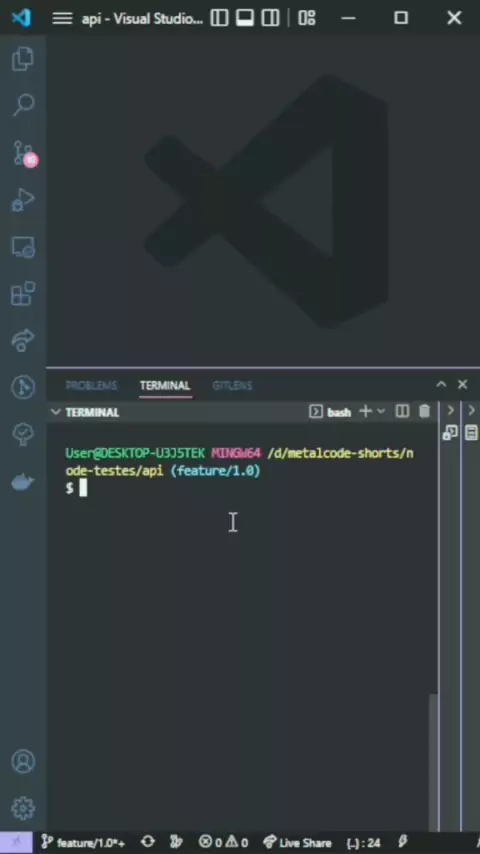Toggle primary side bar layout button
This screenshot has width=480, height=854.
point(219,18)
